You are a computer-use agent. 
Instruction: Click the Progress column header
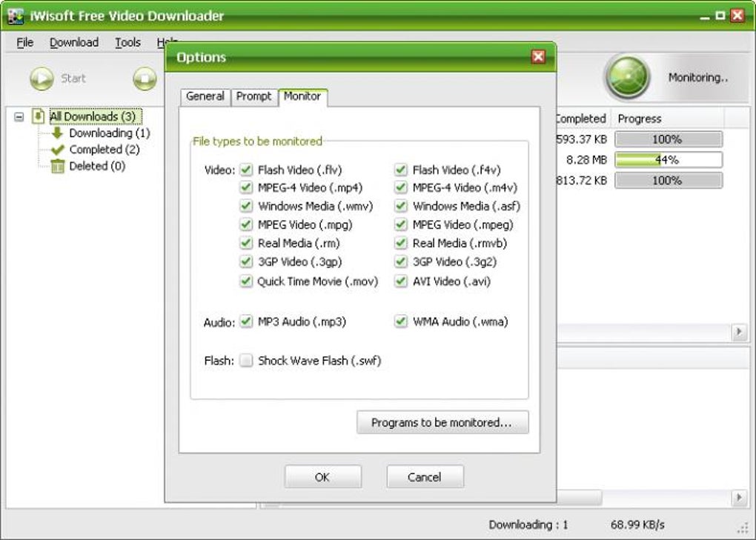(667, 119)
